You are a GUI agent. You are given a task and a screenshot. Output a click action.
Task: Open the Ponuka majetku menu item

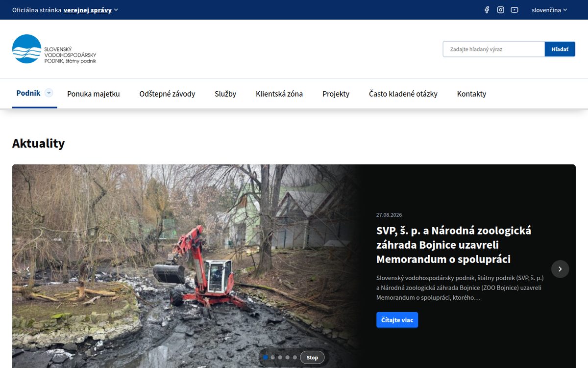(94, 94)
